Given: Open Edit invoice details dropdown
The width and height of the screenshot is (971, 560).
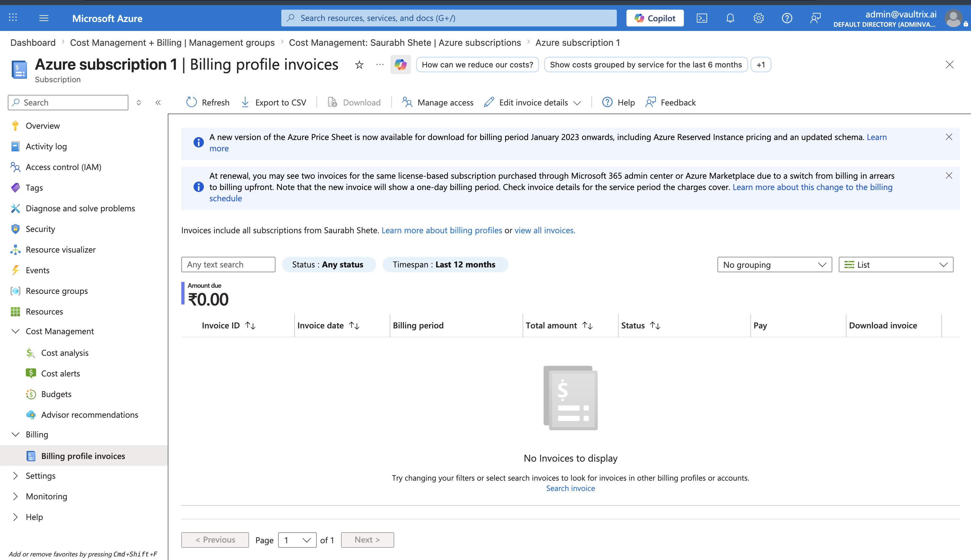Looking at the screenshot, I should click(x=533, y=102).
